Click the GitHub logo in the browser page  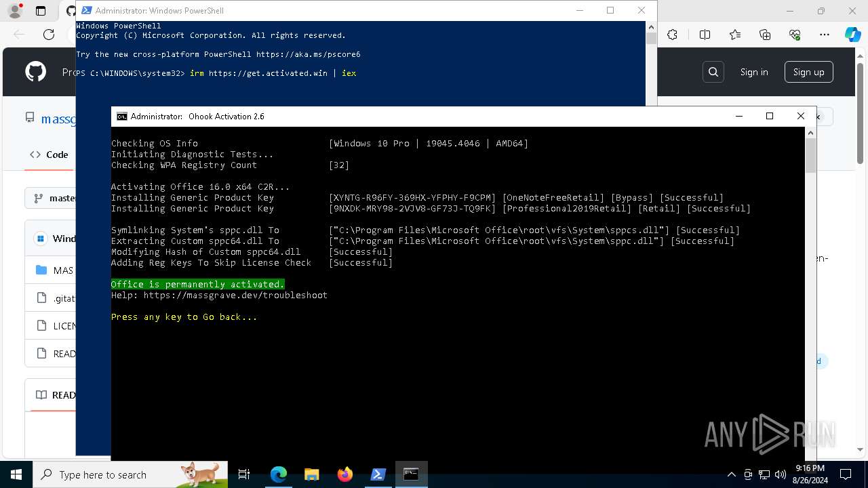pos(35,72)
